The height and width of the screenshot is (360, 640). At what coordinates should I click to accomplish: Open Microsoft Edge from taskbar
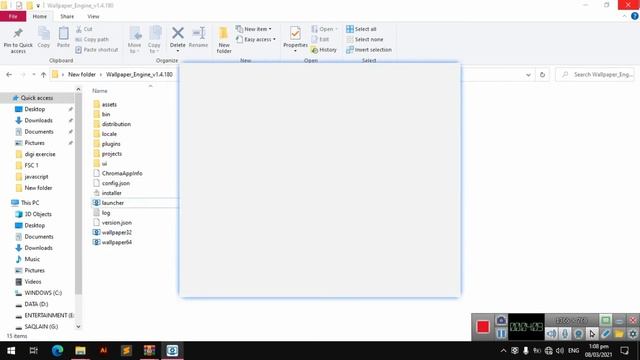[x=58, y=350]
